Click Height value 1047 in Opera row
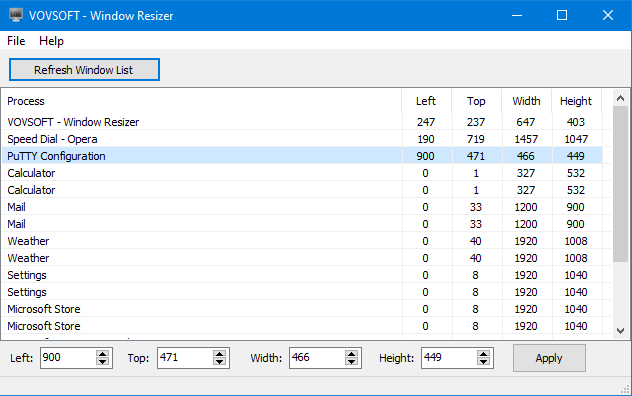Viewport: 632px width, 396px height. click(x=576, y=139)
